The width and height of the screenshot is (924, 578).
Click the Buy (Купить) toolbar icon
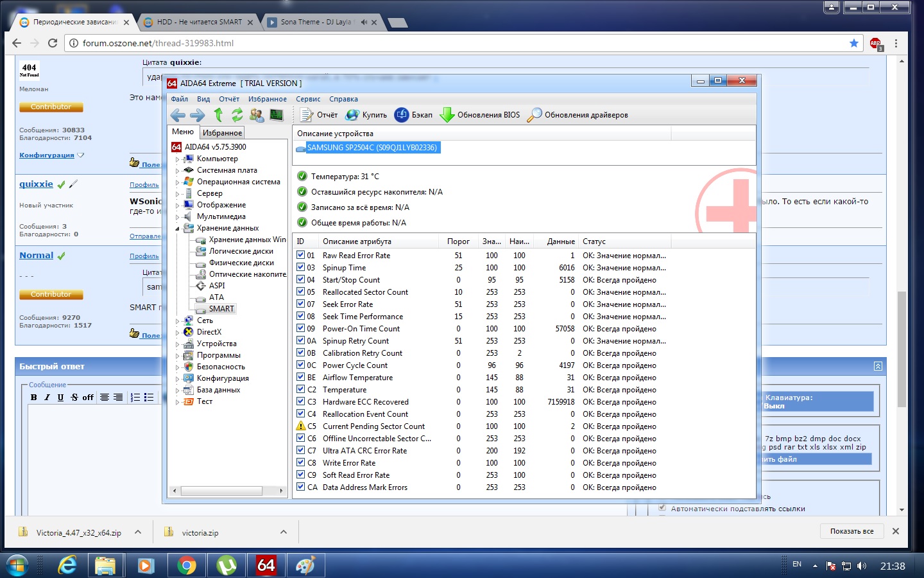tap(352, 115)
